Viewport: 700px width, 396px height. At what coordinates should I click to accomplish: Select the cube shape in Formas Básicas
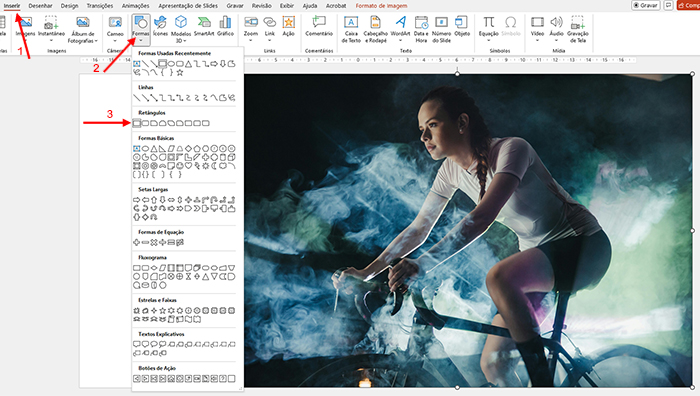click(231, 157)
